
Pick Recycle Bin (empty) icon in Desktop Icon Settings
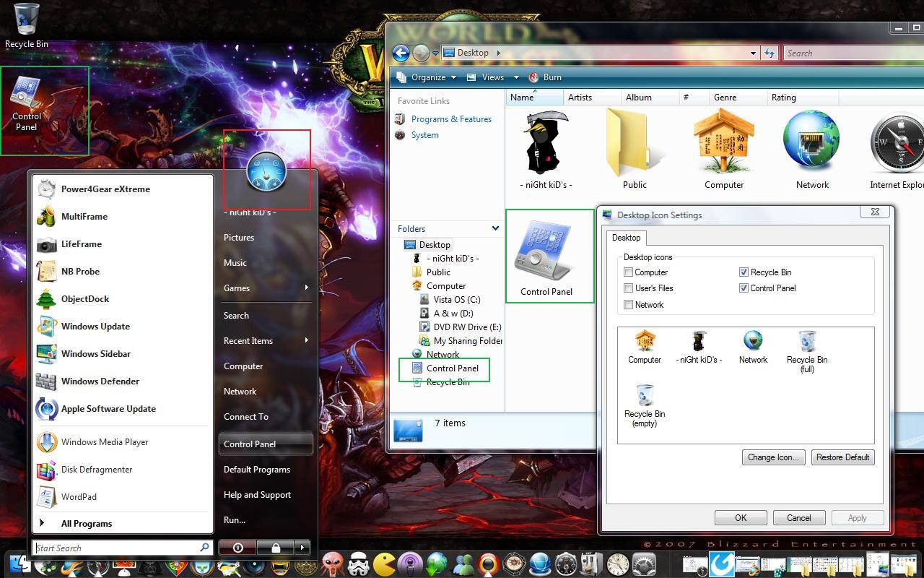645,406
